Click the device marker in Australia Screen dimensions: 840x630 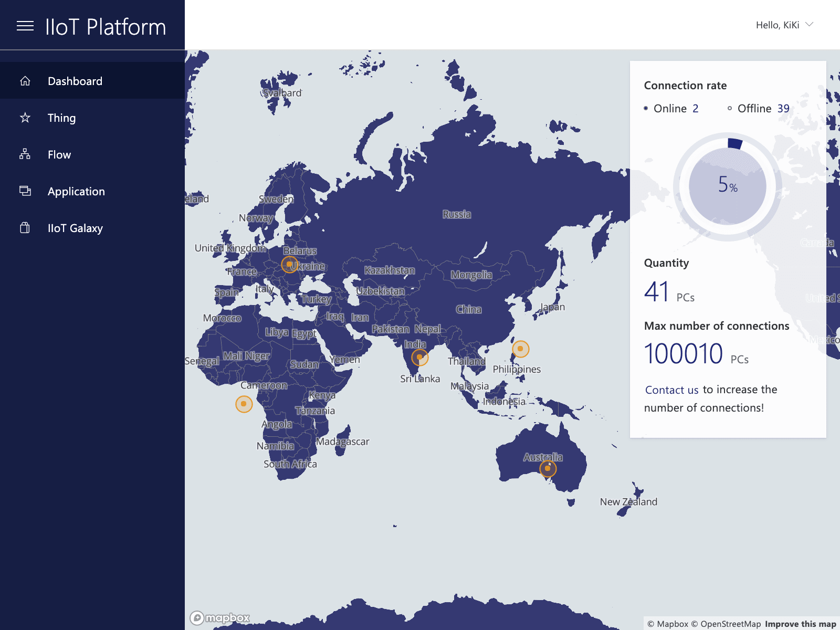(x=548, y=468)
